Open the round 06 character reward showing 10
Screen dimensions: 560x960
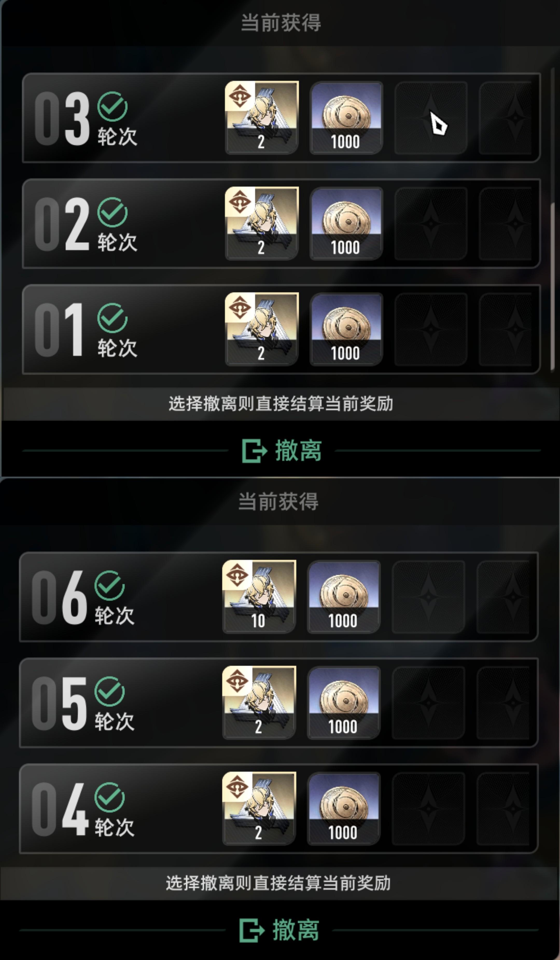point(259,597)
